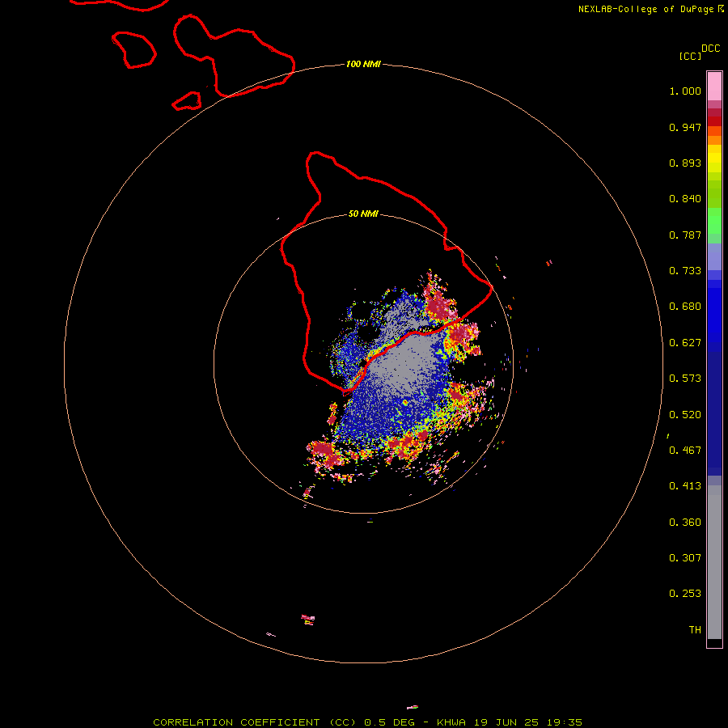Click the [CC] label above the color scale
Image resolution: width=728 pixels, height=728 pixels.
click(690, 56)
